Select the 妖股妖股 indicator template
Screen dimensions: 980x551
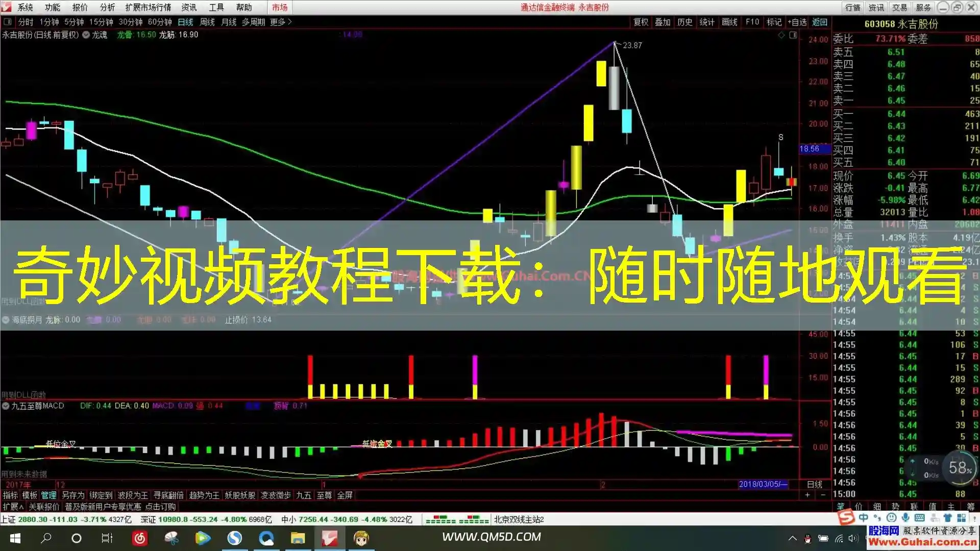240,495
